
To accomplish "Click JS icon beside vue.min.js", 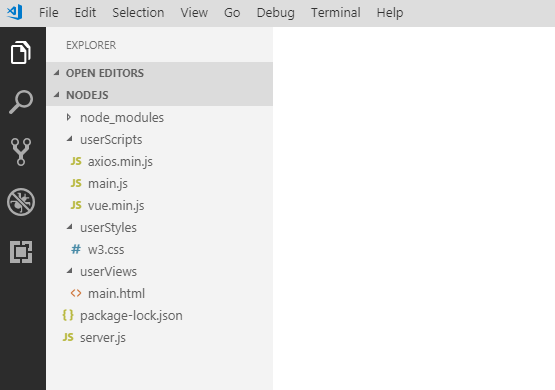I will pos(76,205).
